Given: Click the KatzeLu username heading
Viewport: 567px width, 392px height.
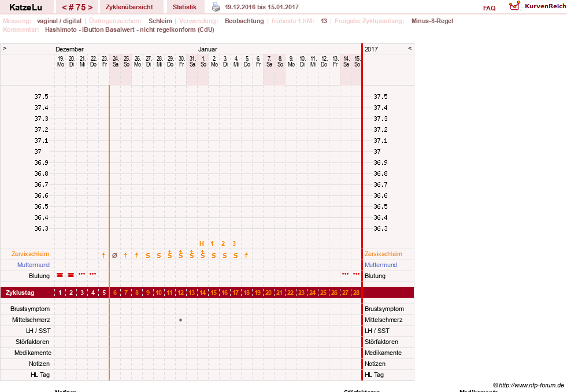Looking at the screenshot, I should pyautogui.click(x=25, y=8).
